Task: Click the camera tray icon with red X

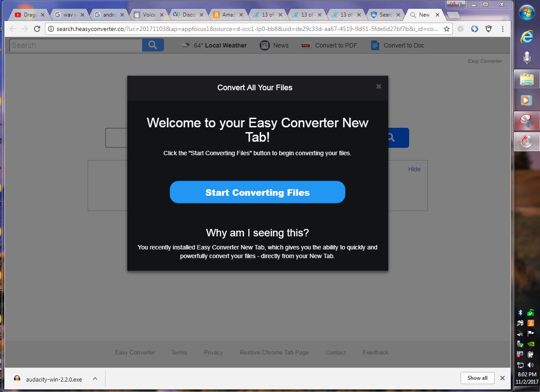Action: (x=520, y=355)
